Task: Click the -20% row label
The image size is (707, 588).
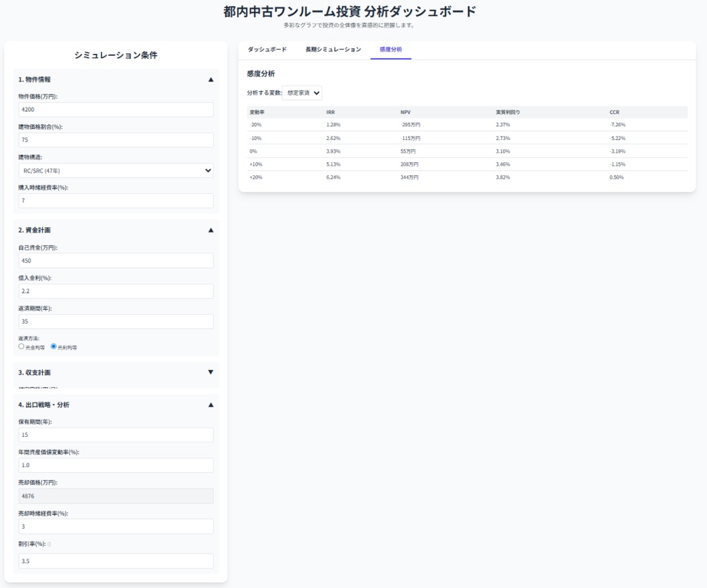Action: click(255, 125)
